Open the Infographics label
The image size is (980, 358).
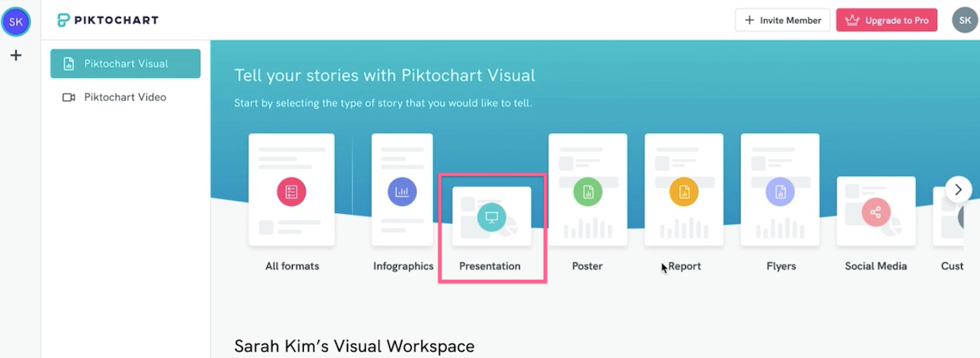coord(403,267)
